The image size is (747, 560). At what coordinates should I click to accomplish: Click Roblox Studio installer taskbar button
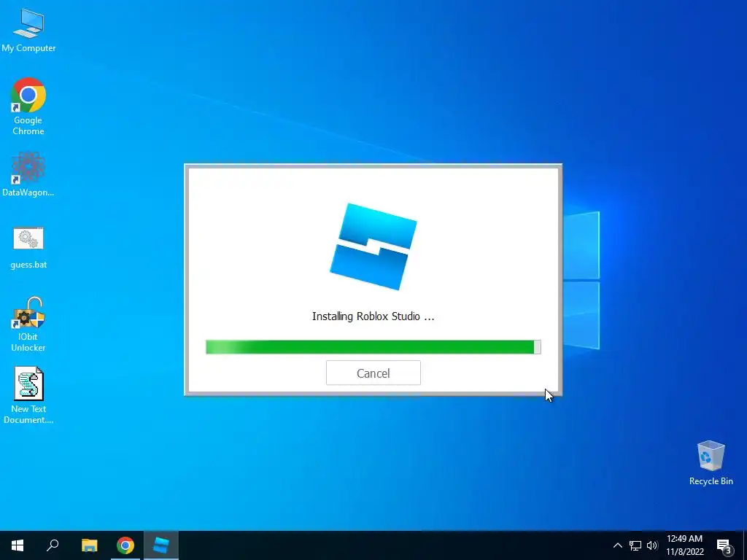click(x=161, y=545)
